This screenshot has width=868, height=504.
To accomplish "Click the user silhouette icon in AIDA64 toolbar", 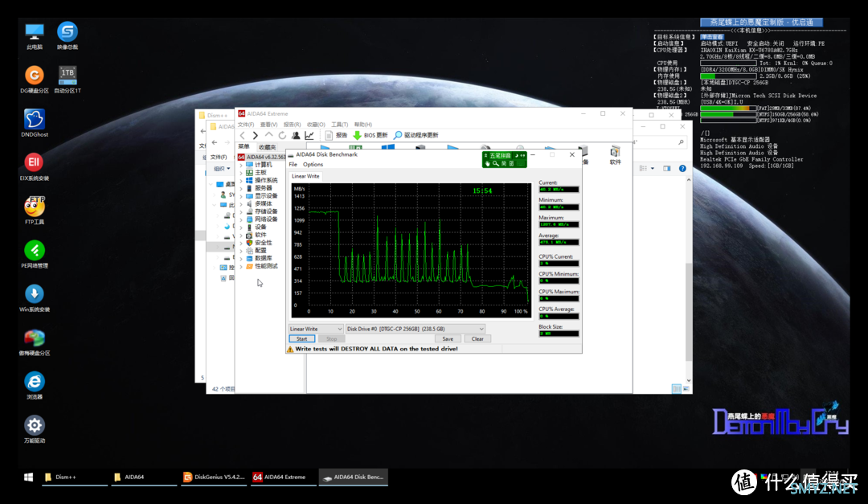I will click(x=296, y=135).
